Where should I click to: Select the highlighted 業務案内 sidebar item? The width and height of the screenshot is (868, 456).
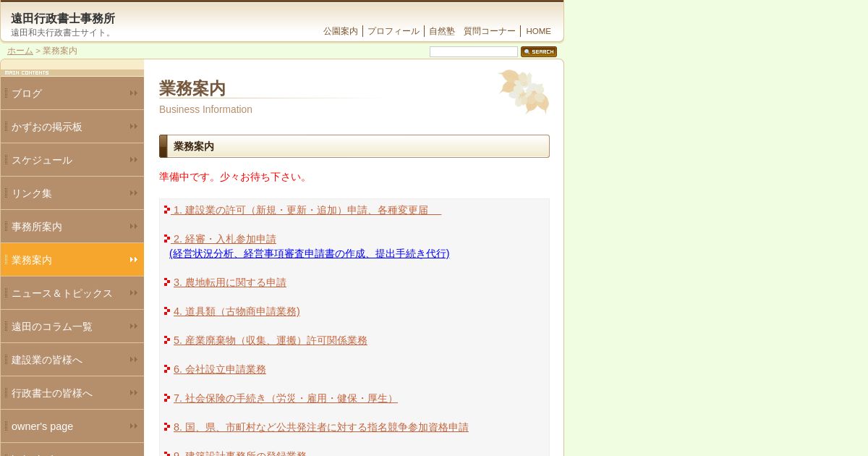pyautogui.click(x=72, y=260)
